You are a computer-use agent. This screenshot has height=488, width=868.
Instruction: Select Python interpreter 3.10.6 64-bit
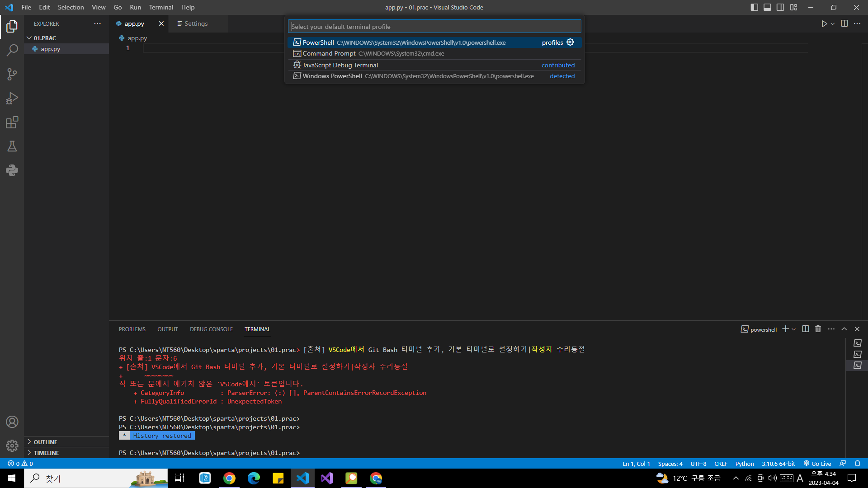point(778,464)
